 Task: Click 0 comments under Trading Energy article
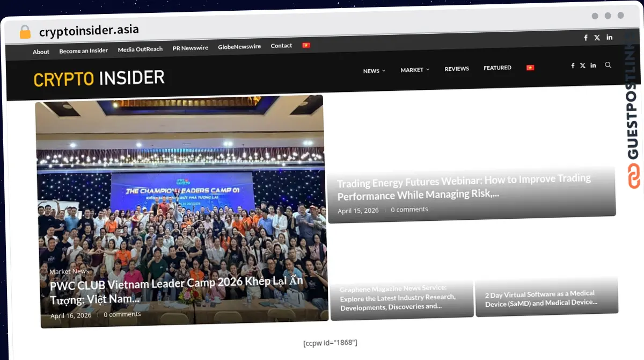pos(409,210)
